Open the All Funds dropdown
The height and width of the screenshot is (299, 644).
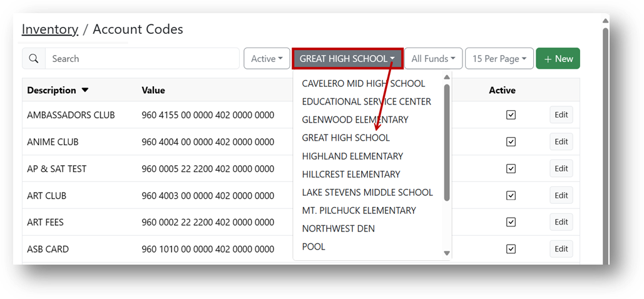click(x=433, y=59)
